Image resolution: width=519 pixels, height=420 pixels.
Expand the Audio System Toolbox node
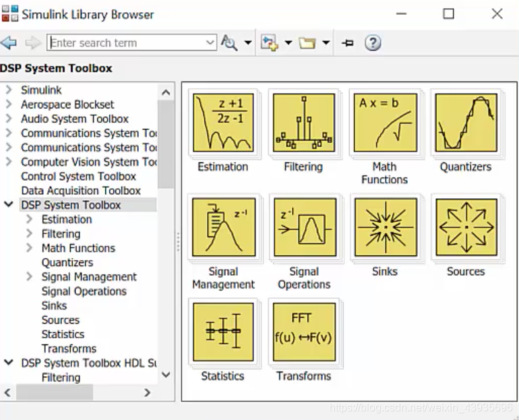(x=9, y=119)
